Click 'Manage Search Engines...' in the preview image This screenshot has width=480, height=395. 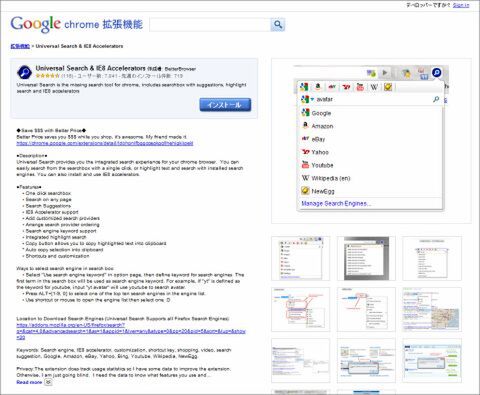(336, 203)
